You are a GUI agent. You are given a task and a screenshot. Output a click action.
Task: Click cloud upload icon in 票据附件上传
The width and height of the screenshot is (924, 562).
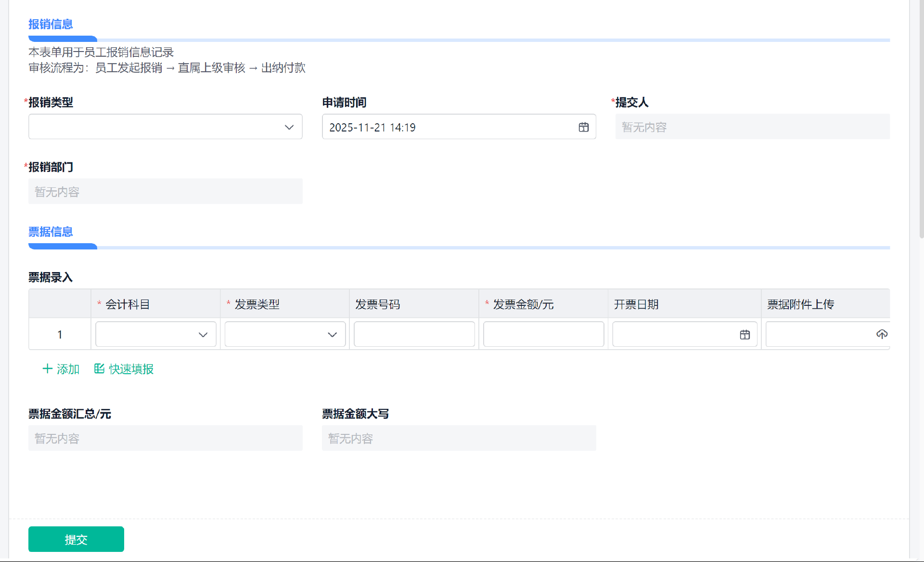click(x=882, y=334)
